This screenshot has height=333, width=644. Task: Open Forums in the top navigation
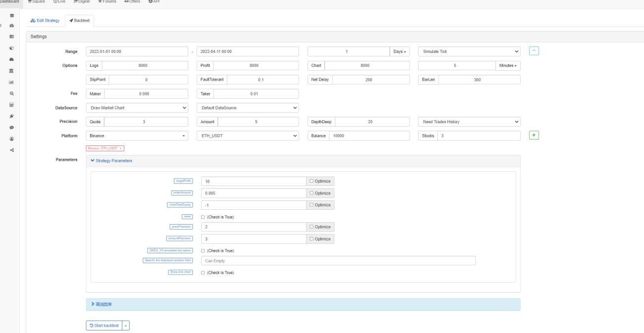point(107,2)
